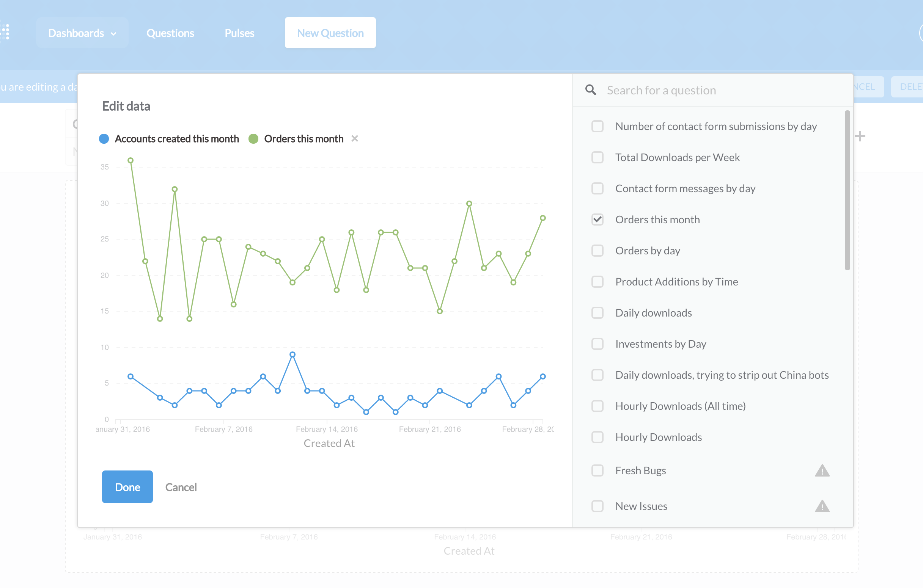Click the Fresh Bugs warning triangle icon
The height and width of the screenshot is (588, 923).
(822, 470)
